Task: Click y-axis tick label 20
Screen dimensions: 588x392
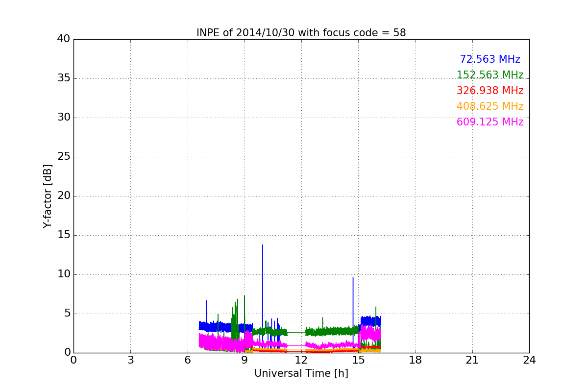Action: click(x=64, y=196)
